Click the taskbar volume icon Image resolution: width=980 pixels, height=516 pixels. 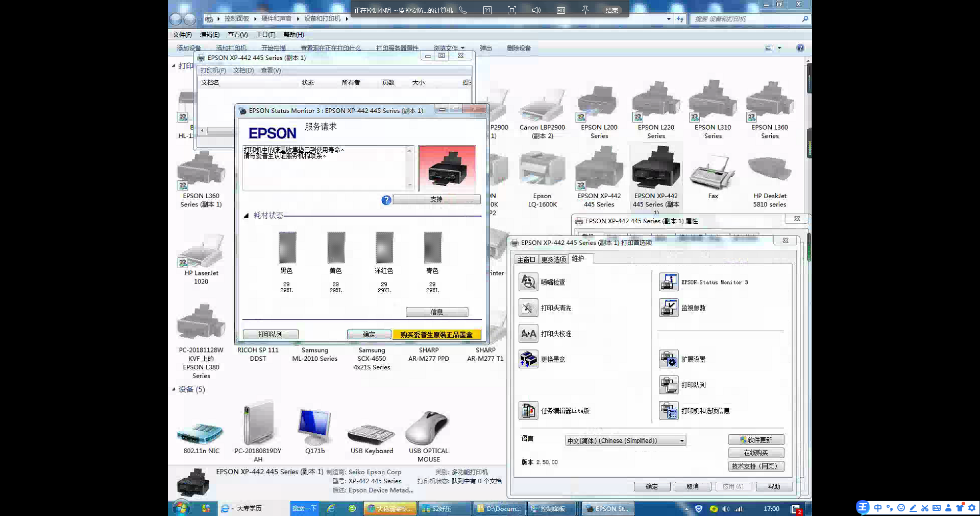[x=726, y=509]
